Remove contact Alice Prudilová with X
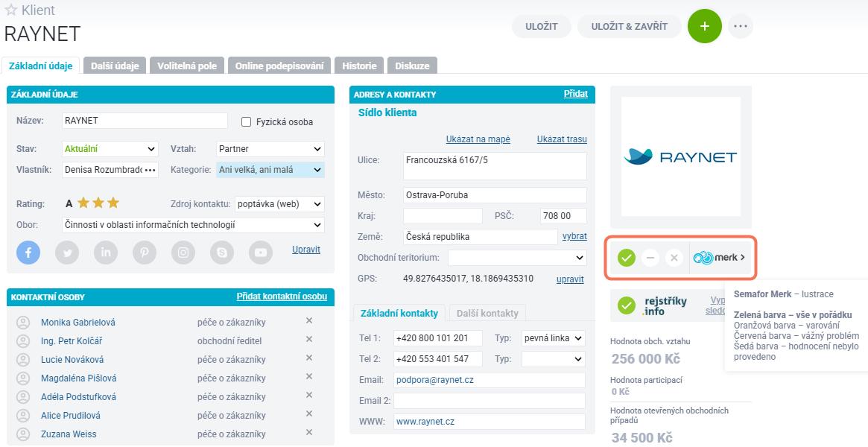This screenshot has height=447, width=868. point(309,414)
